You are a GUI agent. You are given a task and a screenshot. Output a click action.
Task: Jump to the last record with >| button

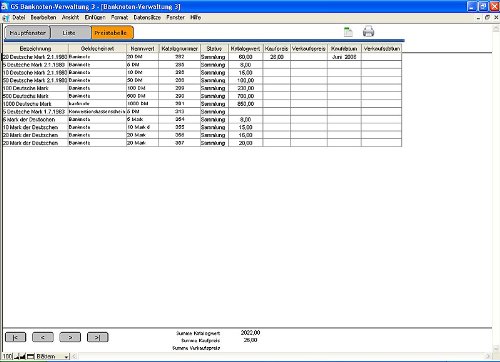click(97, 337)
